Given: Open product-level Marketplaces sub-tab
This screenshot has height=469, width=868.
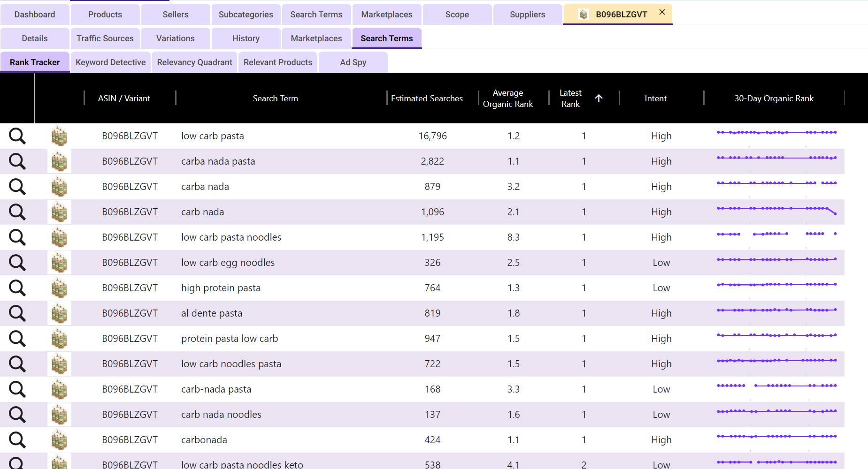Looking at the screenshot, I should click(x=316, y=38).
